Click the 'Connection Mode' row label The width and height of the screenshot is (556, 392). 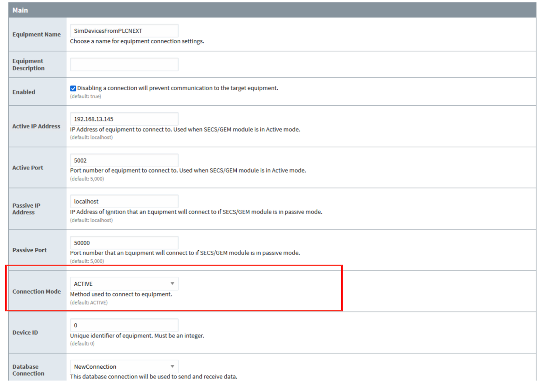point(36,291)
